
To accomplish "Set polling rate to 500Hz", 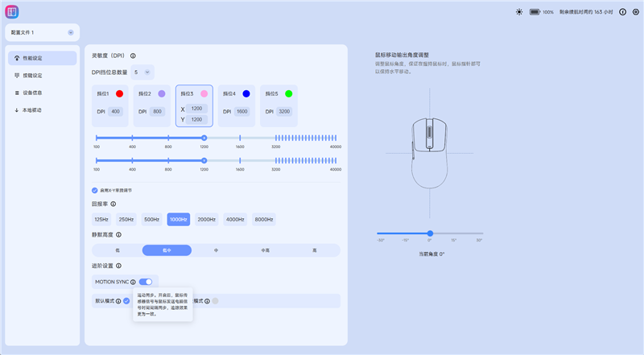I will tap(151, 220).
